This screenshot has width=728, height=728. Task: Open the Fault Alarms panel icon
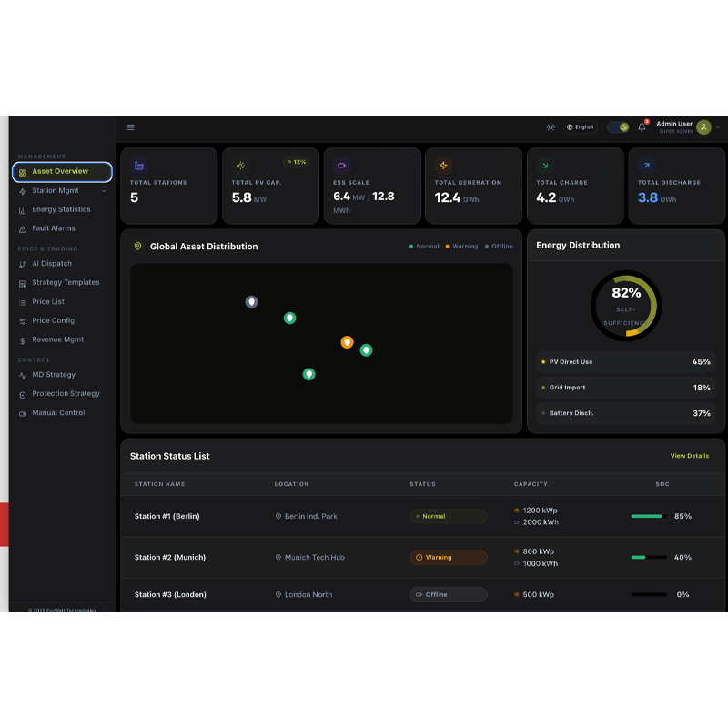pos(21,228)
